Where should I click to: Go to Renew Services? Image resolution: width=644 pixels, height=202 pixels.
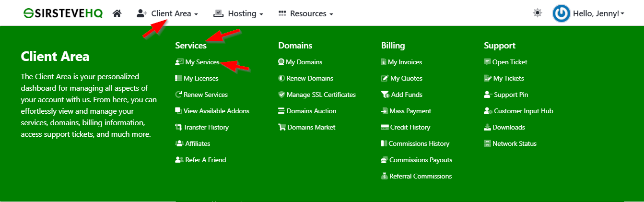pos(206,95)
